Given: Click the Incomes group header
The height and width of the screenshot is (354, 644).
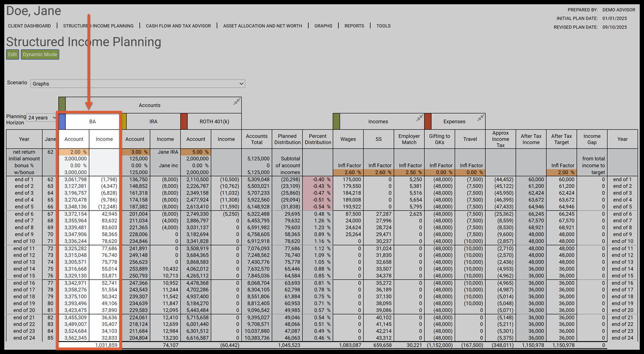Looking at the screenshot, I should (378, 121).
